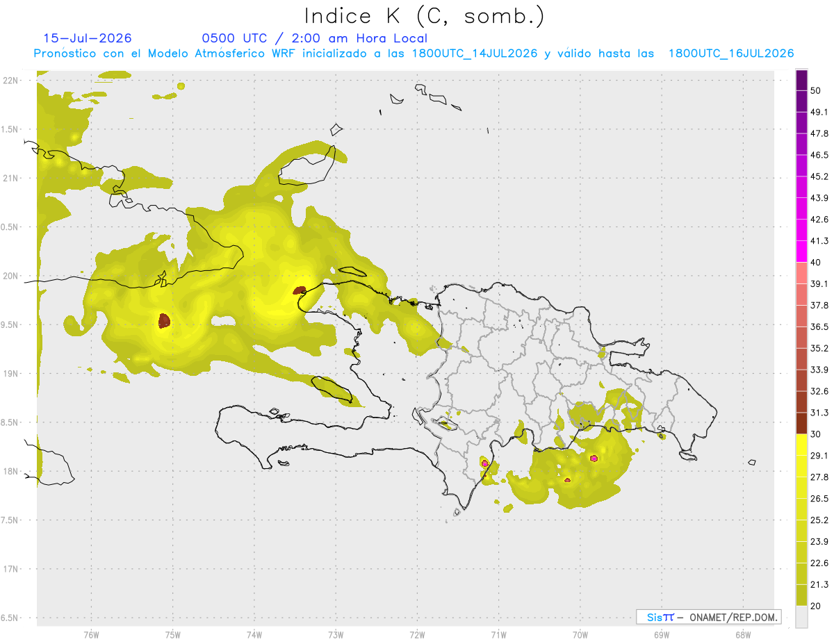Image resolution: width=834 pixels, height=644 pixels.
Task: Click the longitude label "69W"
Action: (662, 635)
